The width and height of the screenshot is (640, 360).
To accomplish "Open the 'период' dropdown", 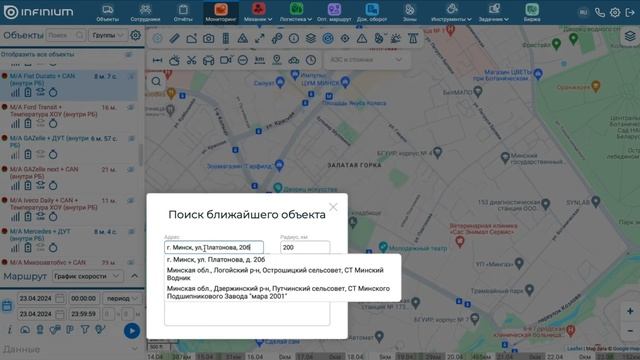I will [x=122, y=298].
